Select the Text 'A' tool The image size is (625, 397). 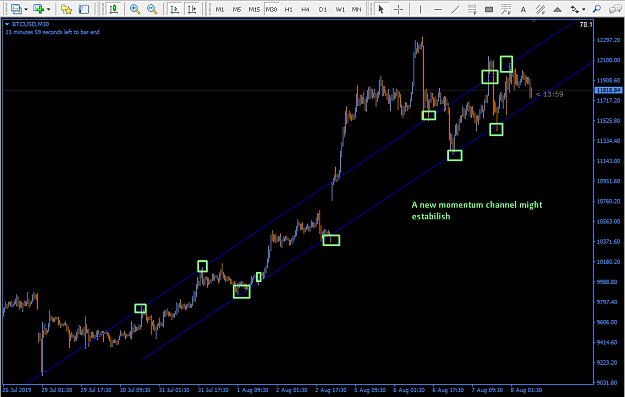(523, 9)
